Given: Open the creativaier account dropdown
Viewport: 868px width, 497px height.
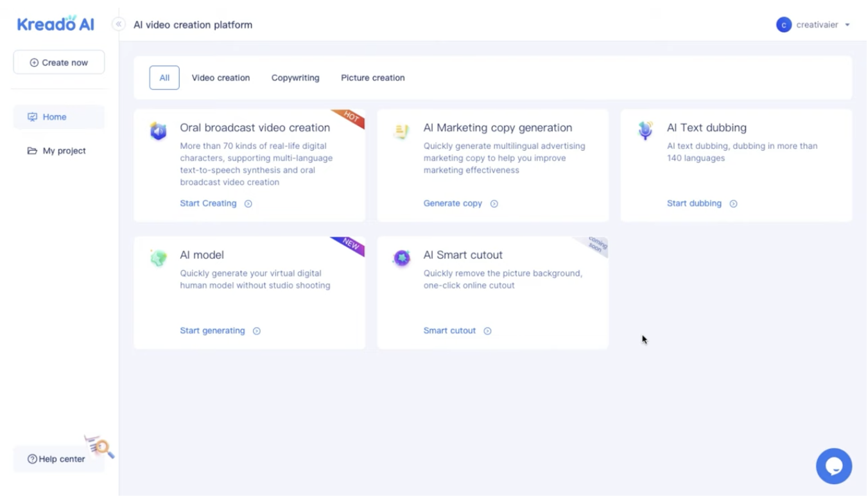Looking at the screenshot, I should [x=847, y=24].
